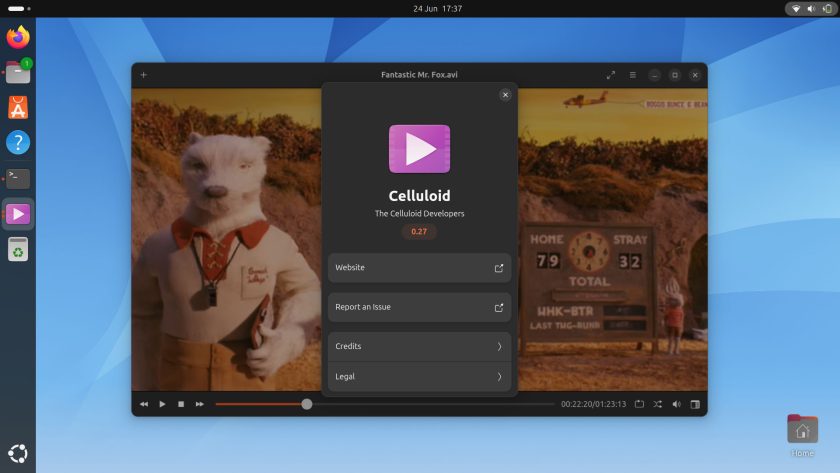Viewport: 840px width, 473px height.
Task: Click the Celluloid name heading
Action: [419, 196]
